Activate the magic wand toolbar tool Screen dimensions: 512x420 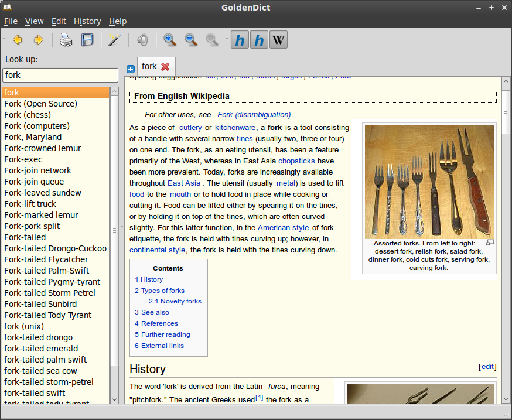point(114,40)
